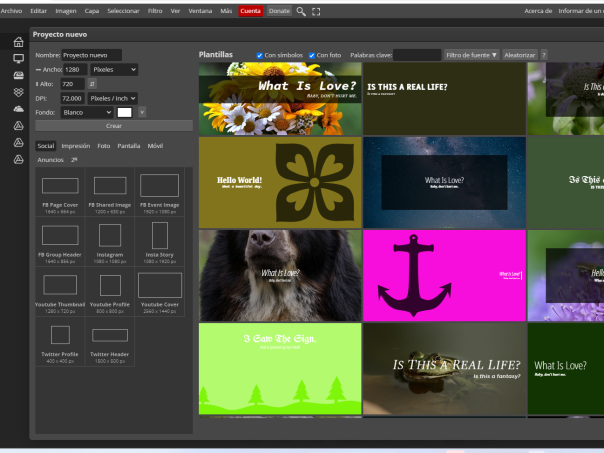The width and height of the screenshot is (604, 453).
Task: Click the OneDrive cloud icon in sidebar
Action: point(18,108)
